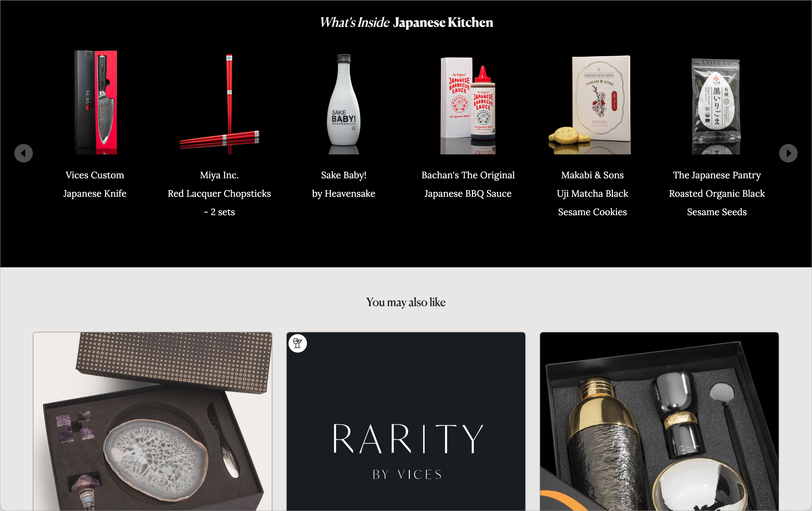Open the gold cocktail shaker set card
812x511 pixels.
pyautogui.click(x=659, y=421)
